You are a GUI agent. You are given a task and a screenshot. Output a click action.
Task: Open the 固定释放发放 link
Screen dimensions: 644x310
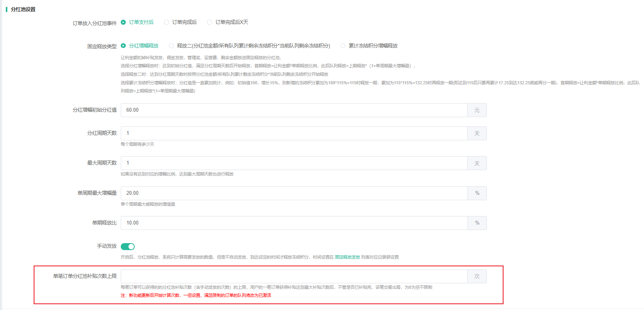click(x=348, y=257)
